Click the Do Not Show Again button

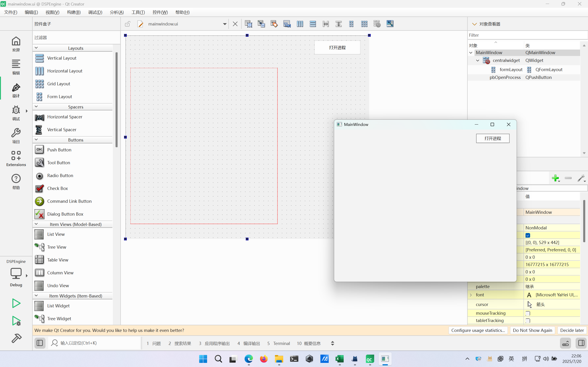click(x=532, y=330)
